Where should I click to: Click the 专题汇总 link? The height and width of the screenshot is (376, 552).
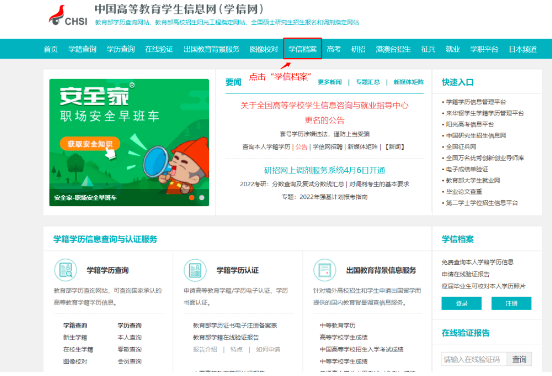click(368, 82)
